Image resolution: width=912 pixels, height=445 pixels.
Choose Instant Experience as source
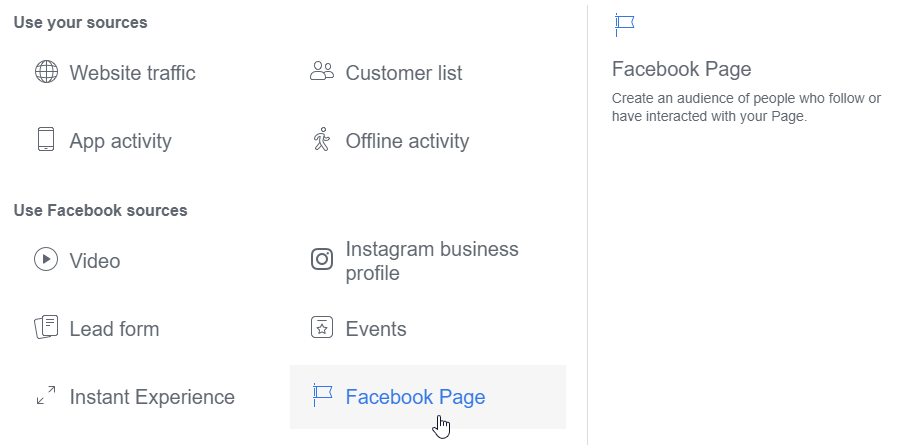[x=152, y=397]
